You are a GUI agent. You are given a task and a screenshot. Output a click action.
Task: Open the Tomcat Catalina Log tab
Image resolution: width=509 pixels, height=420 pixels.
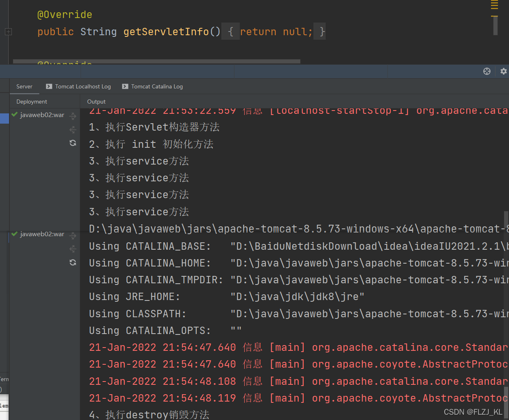click(x=153, y=86)
